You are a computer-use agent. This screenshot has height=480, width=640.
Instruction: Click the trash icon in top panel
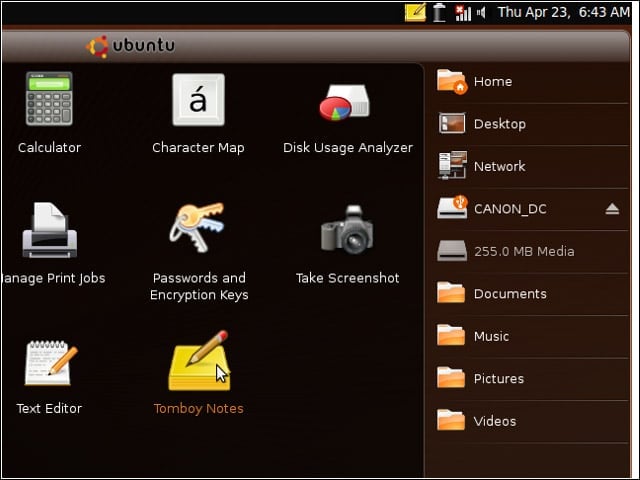point(439,12)
